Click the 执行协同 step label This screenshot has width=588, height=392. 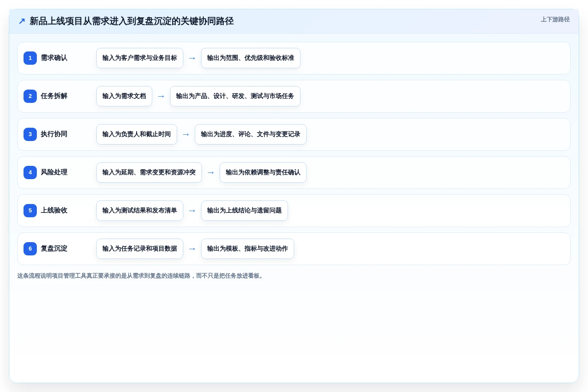pyautogui.click(x=54, y=134)
